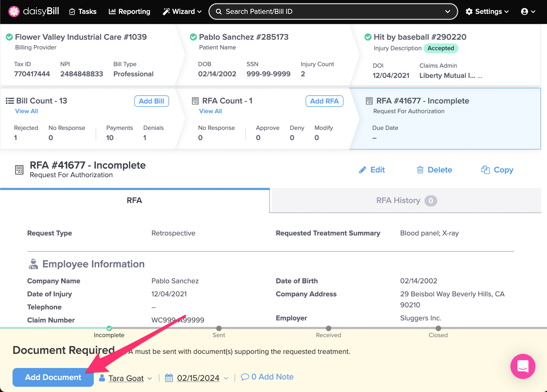Click the search magnifier icon

point(219,12)
